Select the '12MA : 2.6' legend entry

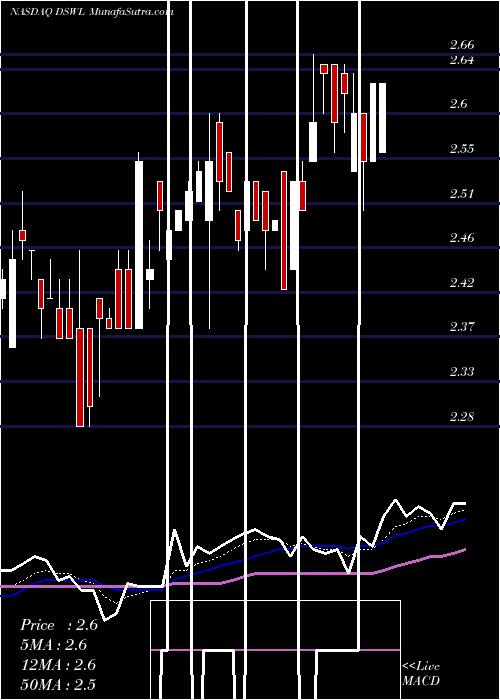point(59,665)
